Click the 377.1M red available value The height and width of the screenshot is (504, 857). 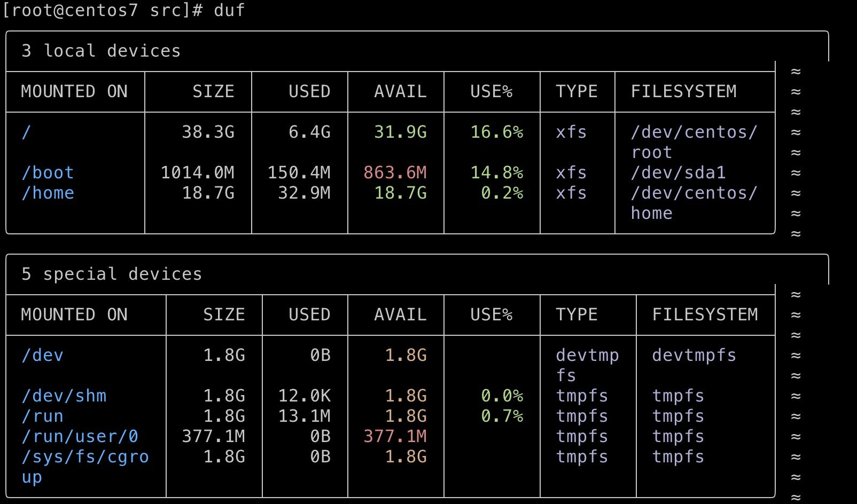coord(395,437)
